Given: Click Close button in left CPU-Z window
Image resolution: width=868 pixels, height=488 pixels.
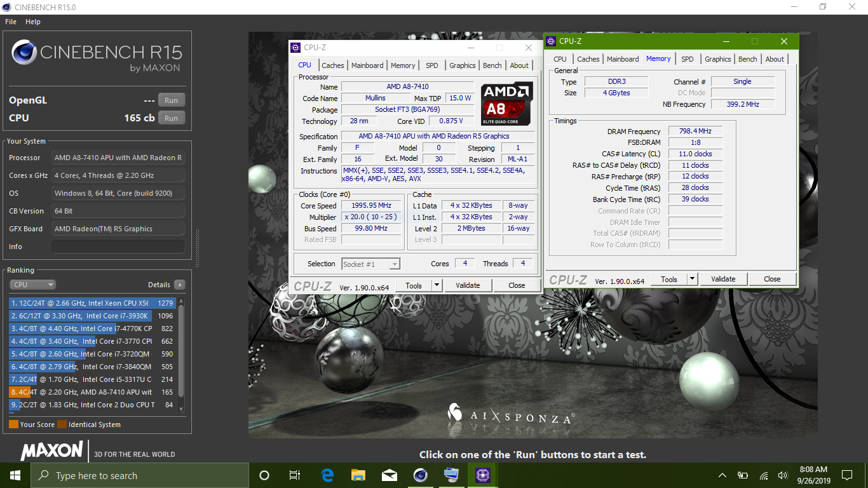Looking at the screenshot, I should click(x=517, y=285).
